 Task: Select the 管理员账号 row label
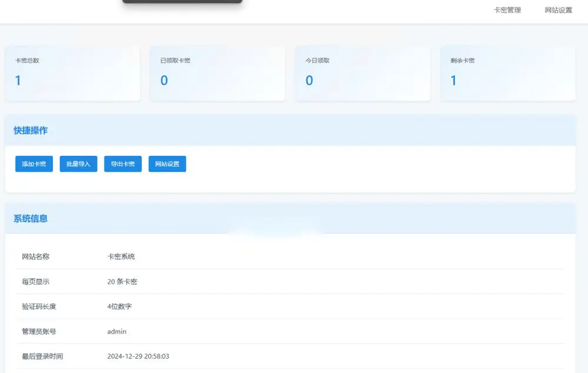(x=39, y=331)
